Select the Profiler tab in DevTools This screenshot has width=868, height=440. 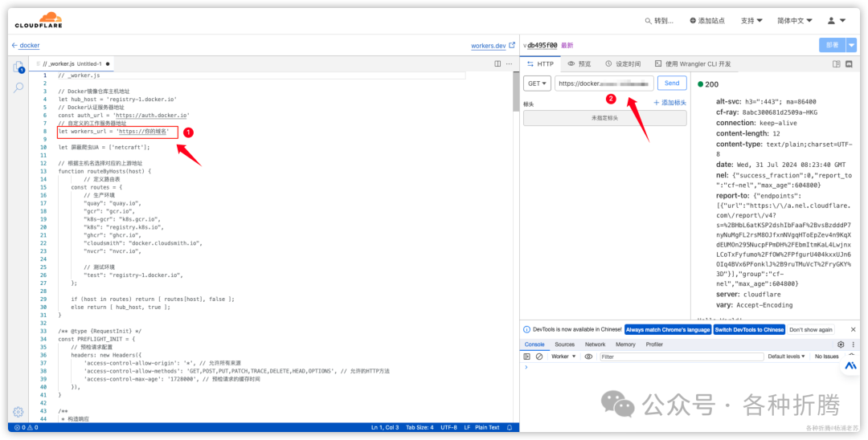(x=654, y=344)
